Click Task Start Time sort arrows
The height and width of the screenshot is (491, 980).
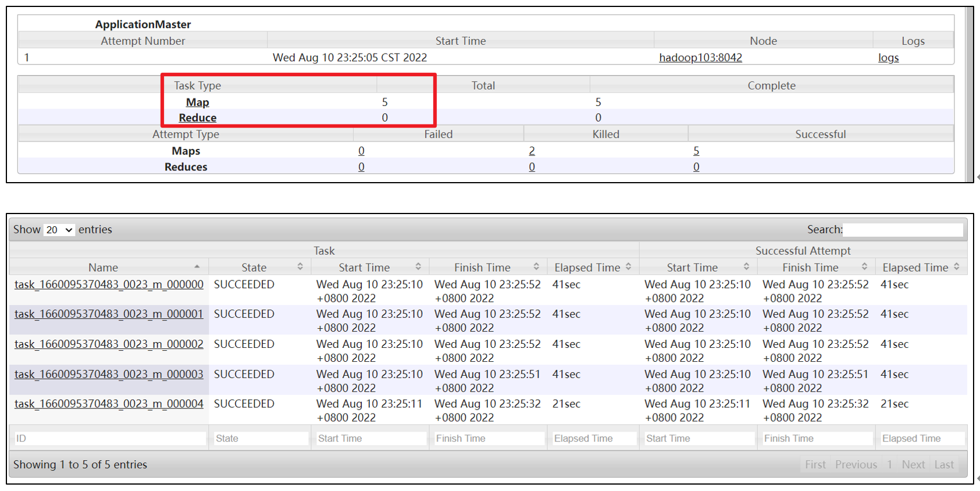click(x=418, y=267)
